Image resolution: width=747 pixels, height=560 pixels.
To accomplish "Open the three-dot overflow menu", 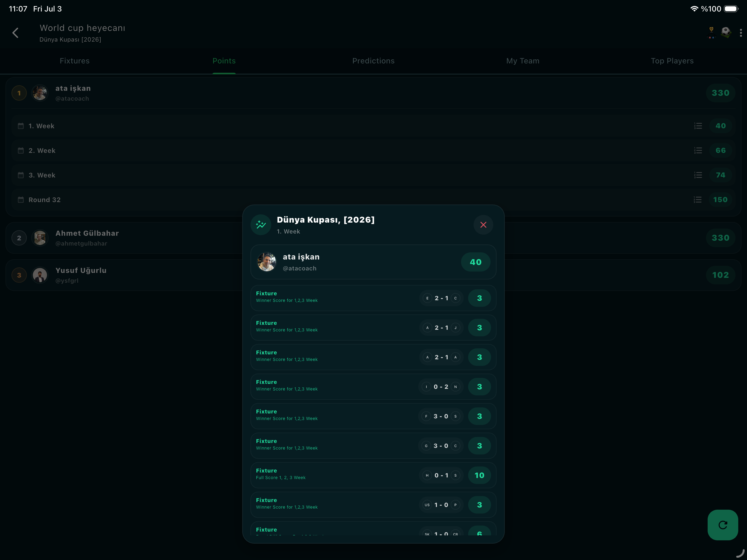I will click(741, 33).
